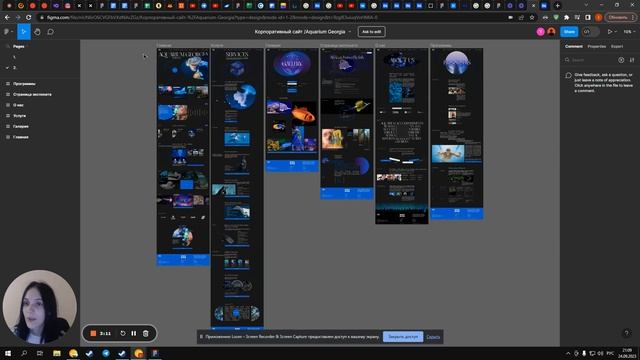Delete the Loom recording with trash icon
The height and width of the screenshot is (360, 640).
coord(146,333)
